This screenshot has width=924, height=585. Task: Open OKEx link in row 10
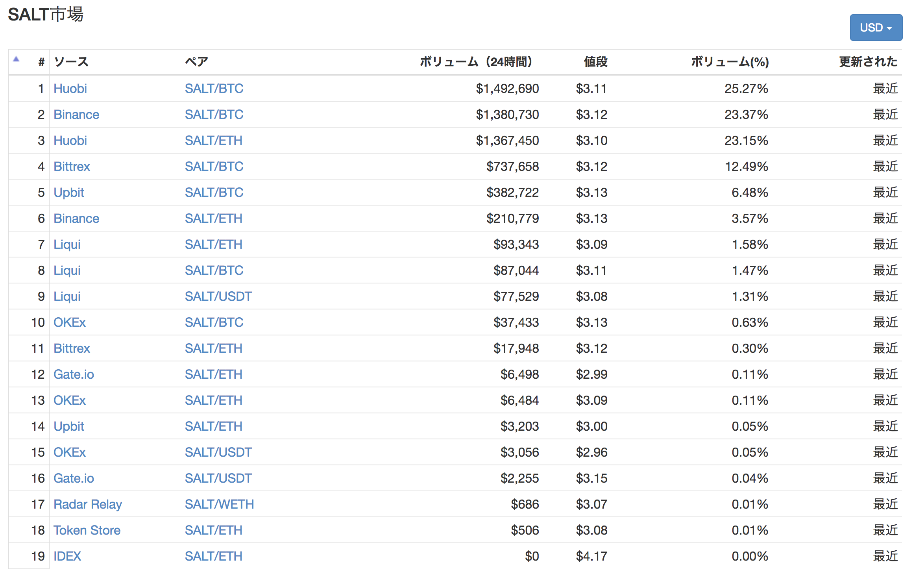tap(70, 322)
